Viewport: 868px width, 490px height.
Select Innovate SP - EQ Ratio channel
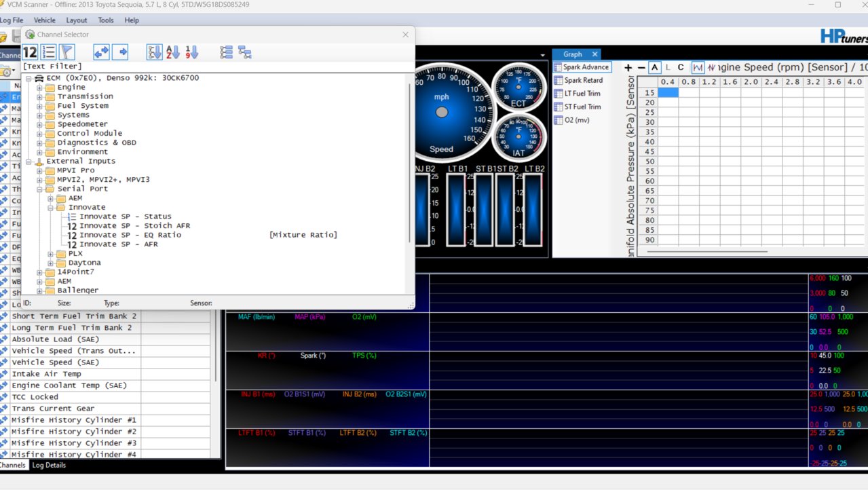[130, 235]
